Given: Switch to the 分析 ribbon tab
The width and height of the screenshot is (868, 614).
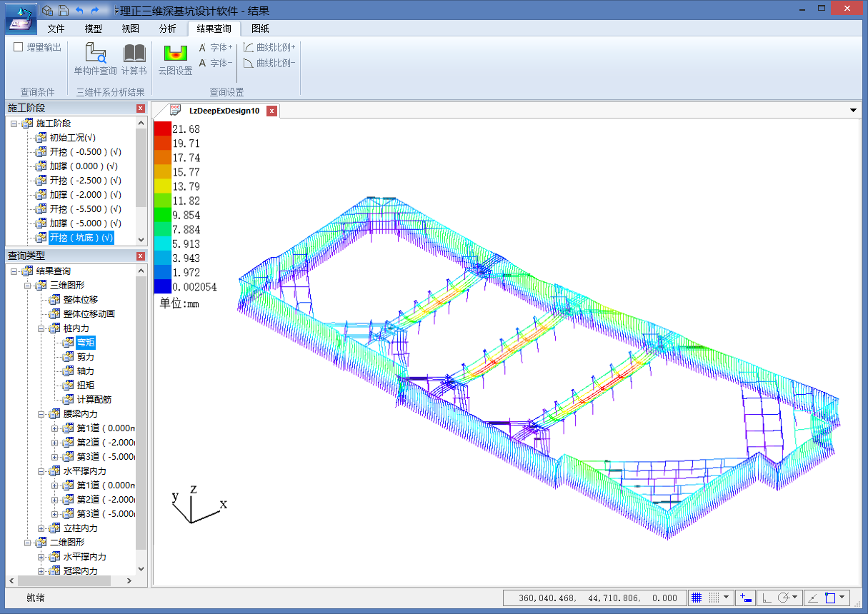Looking at the screenshot, I should click(167, 29).
